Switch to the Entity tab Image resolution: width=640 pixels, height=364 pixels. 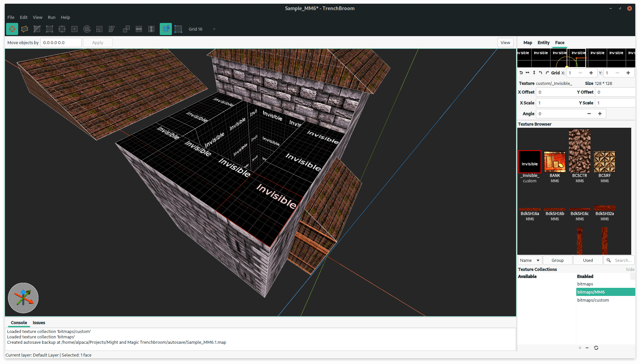[x=543, y=42]
